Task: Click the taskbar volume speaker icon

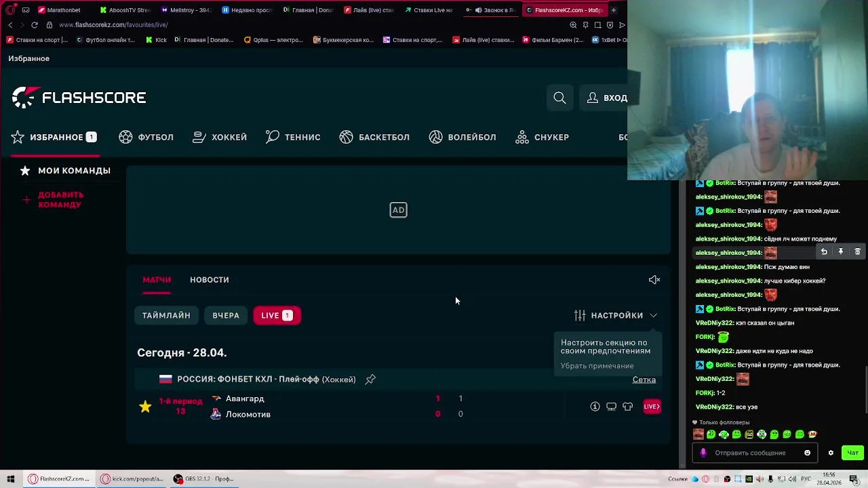Action: [793, 479]
